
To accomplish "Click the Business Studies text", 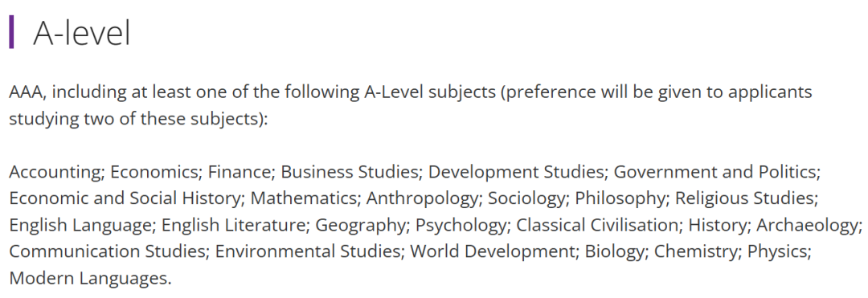I will pos(350,173).
